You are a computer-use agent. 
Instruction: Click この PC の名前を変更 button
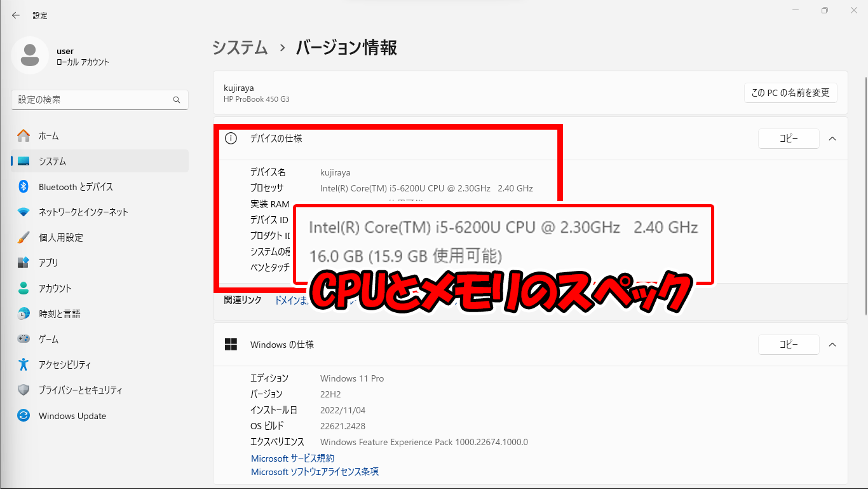click(790, 93)
